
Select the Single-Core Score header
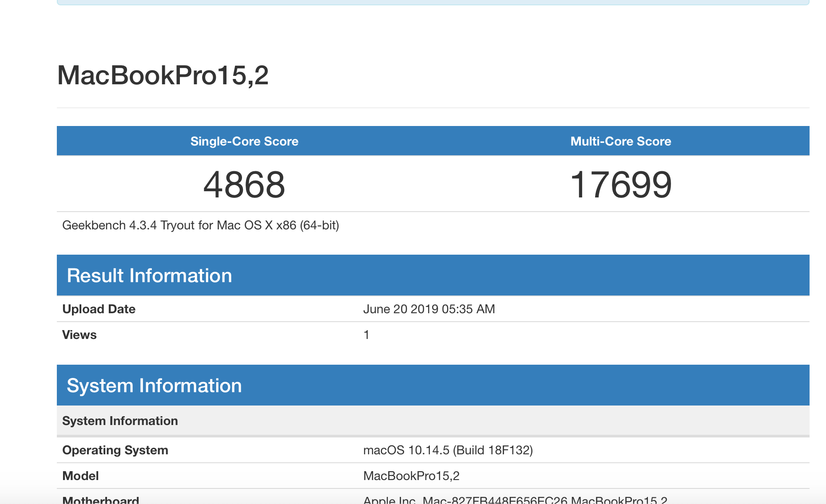tap(244, 141)
